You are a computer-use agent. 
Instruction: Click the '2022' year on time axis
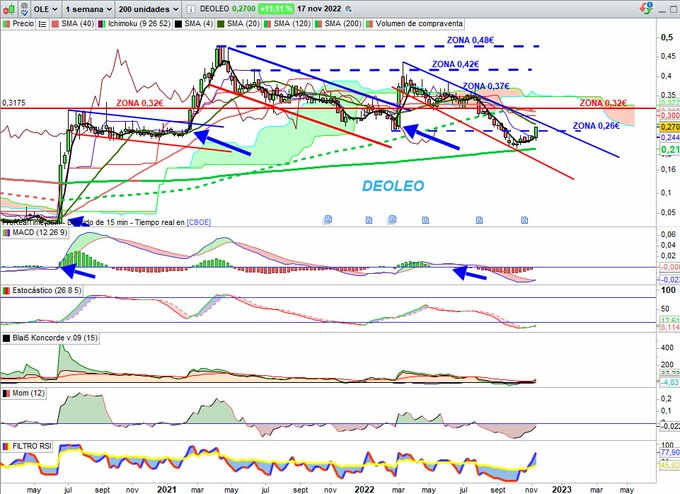coord(364,489)
